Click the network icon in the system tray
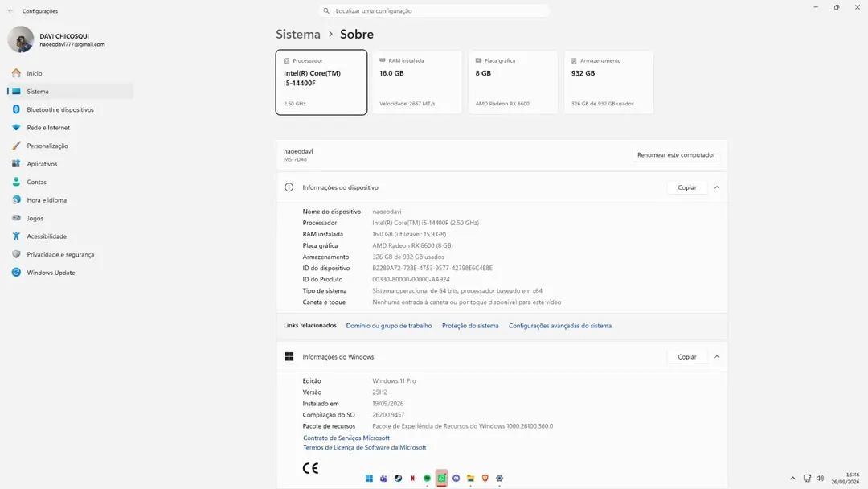The height and width of the screenshot is (489, 868). 807,479
